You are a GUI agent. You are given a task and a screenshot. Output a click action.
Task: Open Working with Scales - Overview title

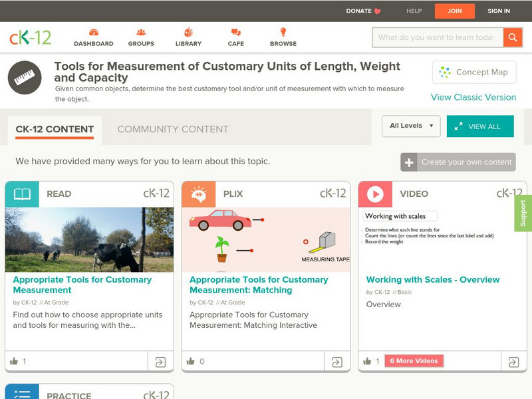(x=433, y=280)
